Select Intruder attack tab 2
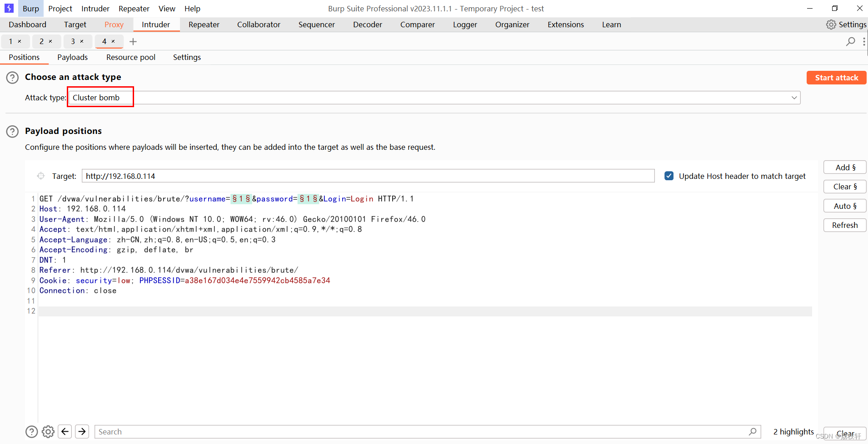Viewport: 868px width, 444px height. (x=41, y=41)
